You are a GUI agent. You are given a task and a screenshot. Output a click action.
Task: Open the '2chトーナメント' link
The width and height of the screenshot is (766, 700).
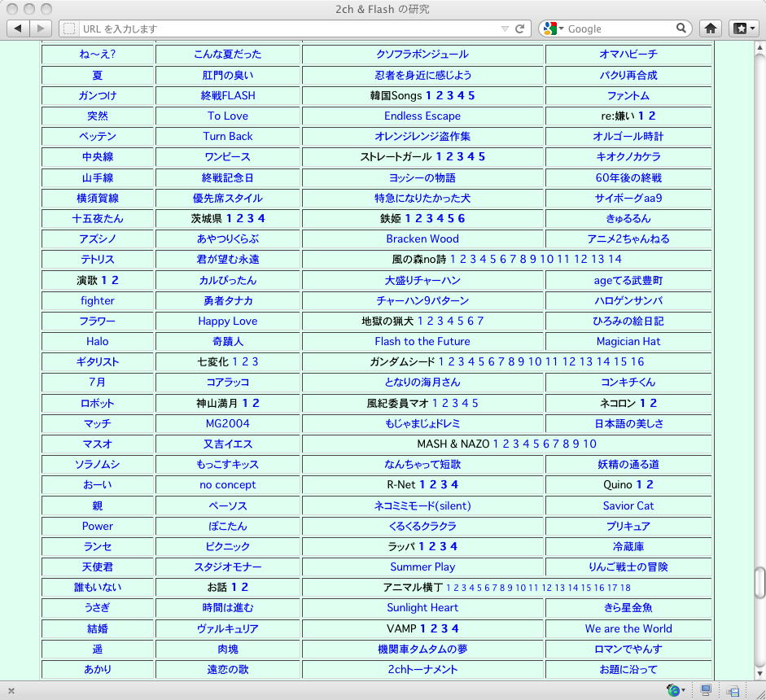click(422, 669)
